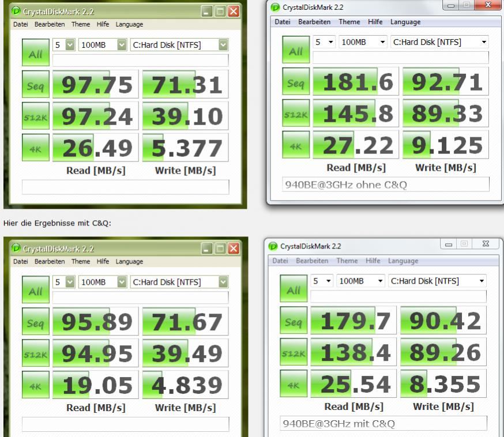504x437 pixels.
Task: Click the empty comment field in the 95.89 window
Action: [x=126, y=424]
